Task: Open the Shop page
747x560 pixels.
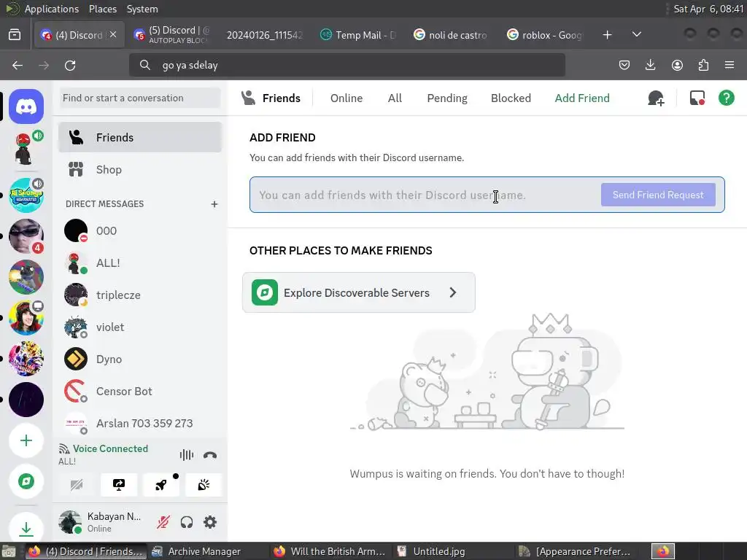Action: pos(140,169)
